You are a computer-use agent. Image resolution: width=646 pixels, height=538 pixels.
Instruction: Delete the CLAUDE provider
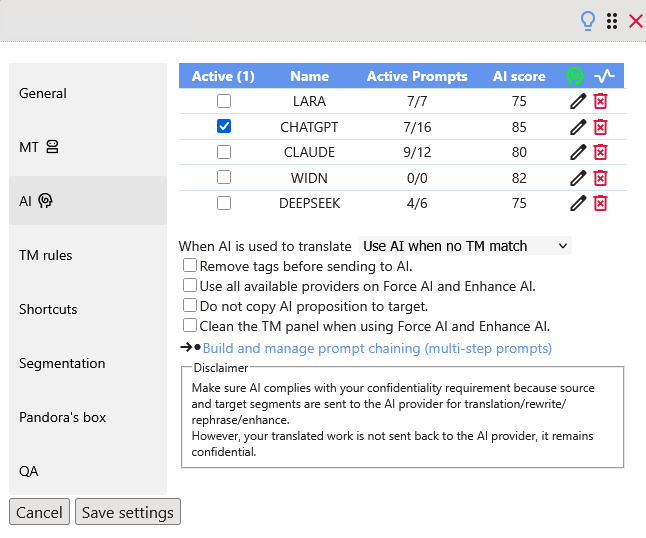(600, 152)
